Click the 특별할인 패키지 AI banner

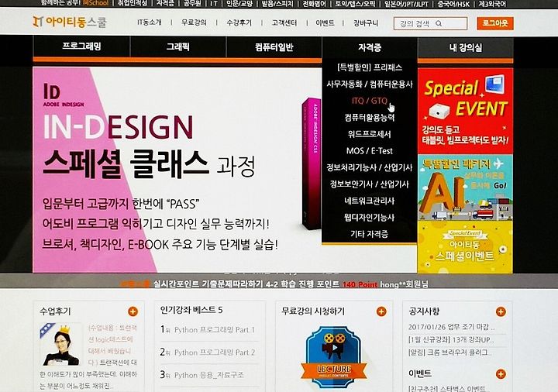466,187
